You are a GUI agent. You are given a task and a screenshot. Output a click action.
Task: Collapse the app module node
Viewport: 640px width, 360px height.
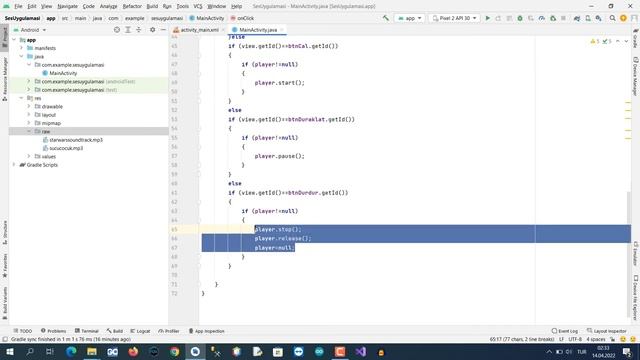coord(14,40)
